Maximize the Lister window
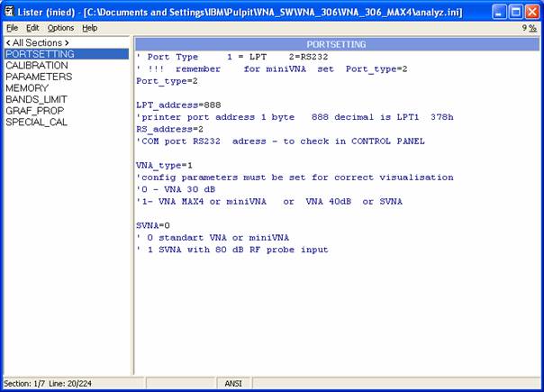544x392 pixels. pos(516,12)
